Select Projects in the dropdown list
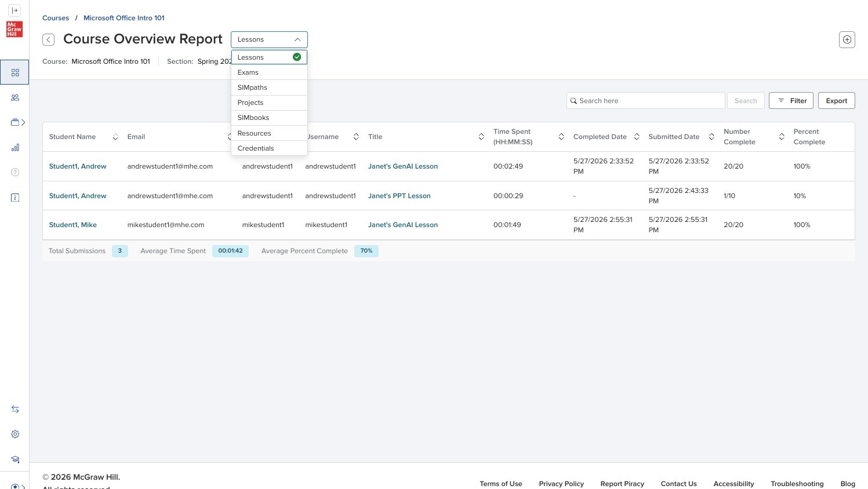This screenshot has height=489, width=868. [x=269, y=103]
